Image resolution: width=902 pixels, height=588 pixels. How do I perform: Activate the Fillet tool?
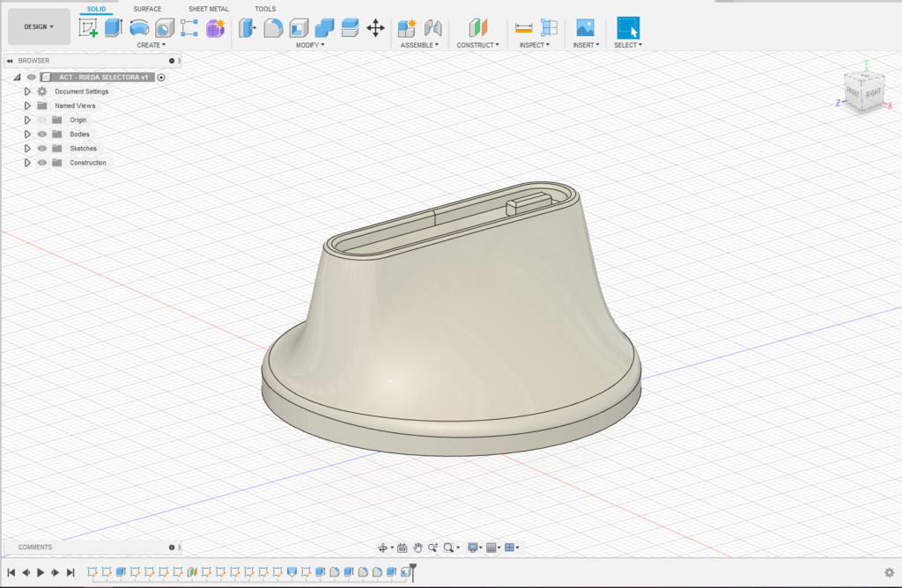[274, 28]
